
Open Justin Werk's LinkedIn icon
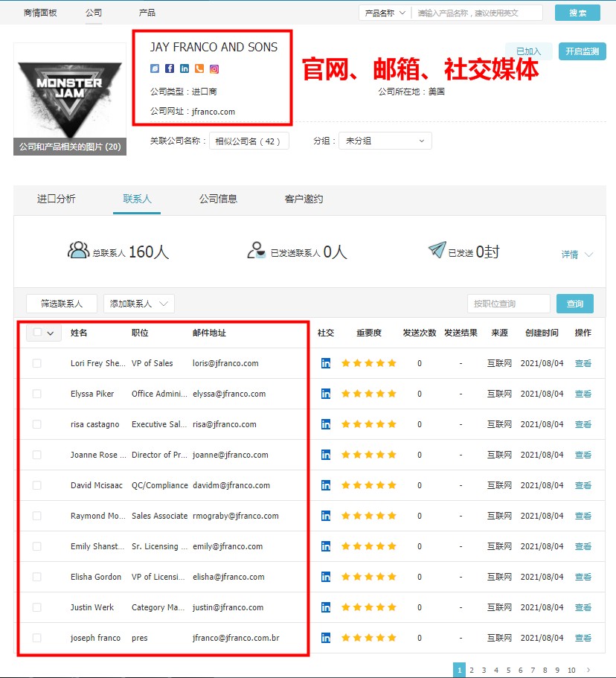pyautogui.click(x=326, y=607)
